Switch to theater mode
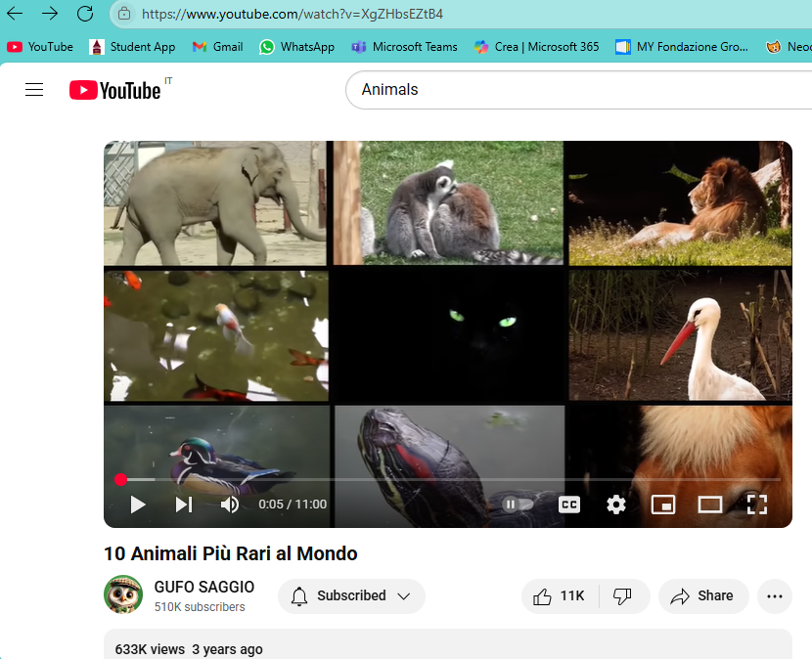 pos(710,505)
